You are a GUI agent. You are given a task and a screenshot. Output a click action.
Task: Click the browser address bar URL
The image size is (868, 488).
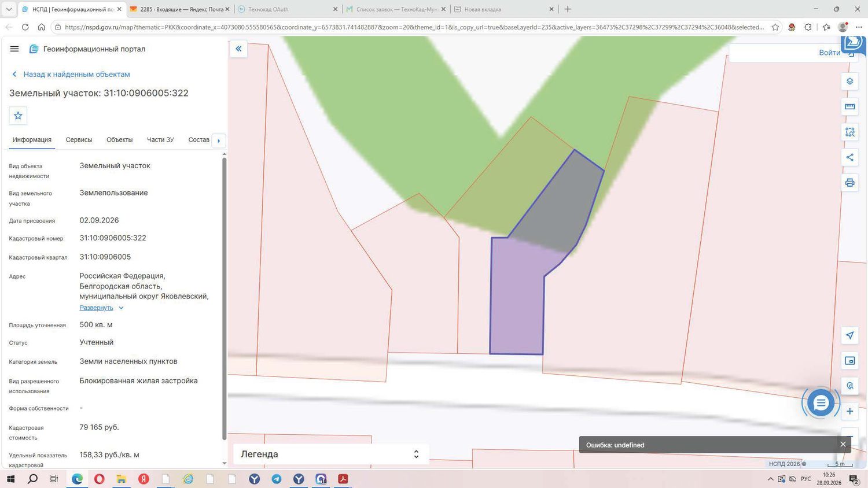point(414,27)
